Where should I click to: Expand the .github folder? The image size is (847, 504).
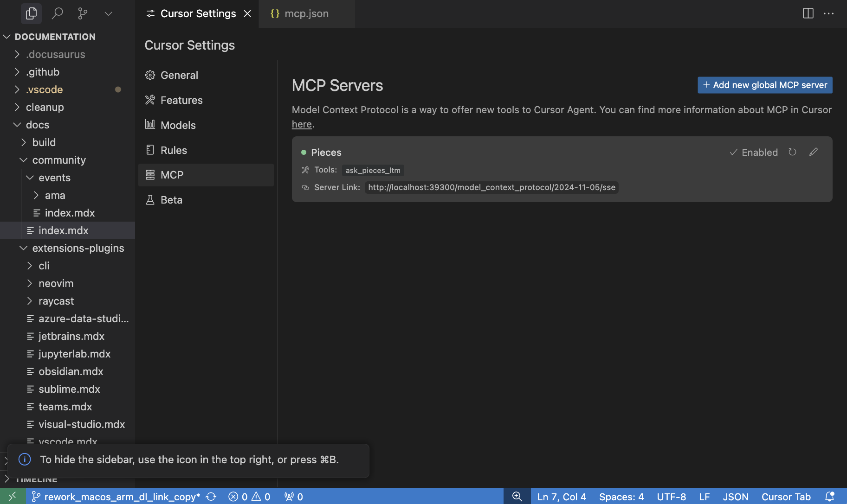point(67,72)
